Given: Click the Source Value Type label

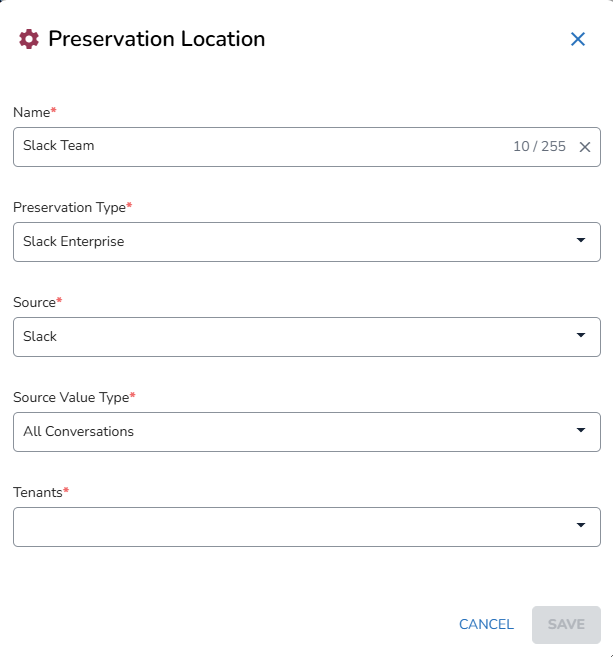Looking at the screenshot, I should click(71, 397).
